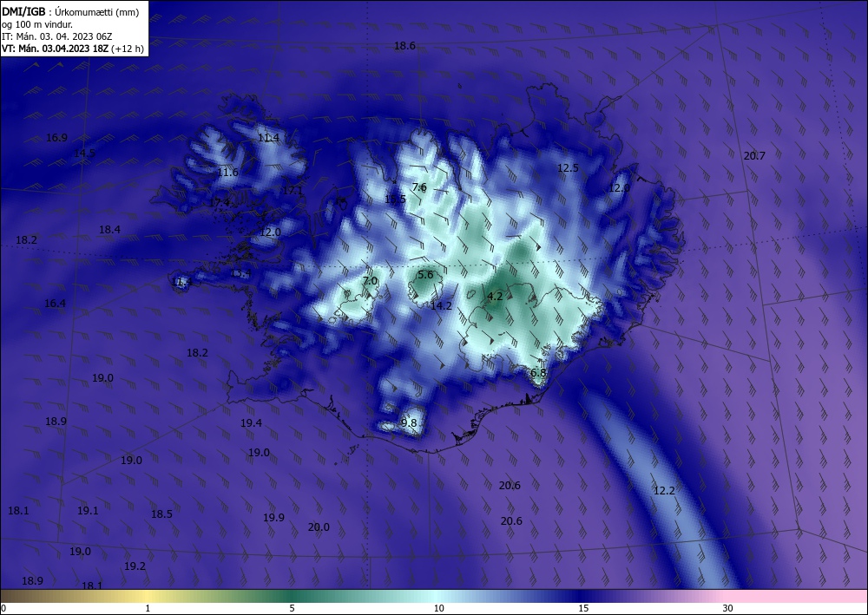This screenshot has height=615, width=868.
Task: Click the '(+12 h)' forecast offset label
Action: click(128, 49)
